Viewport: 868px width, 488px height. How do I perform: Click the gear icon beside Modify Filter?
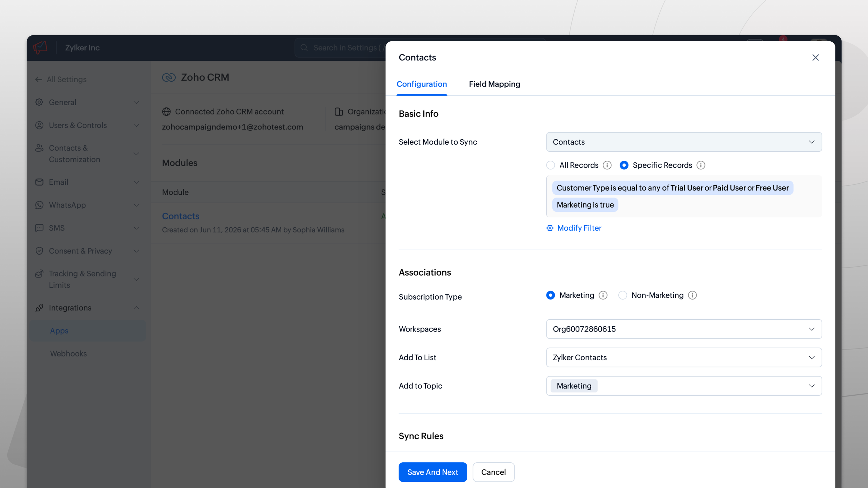tap(550, 228)
